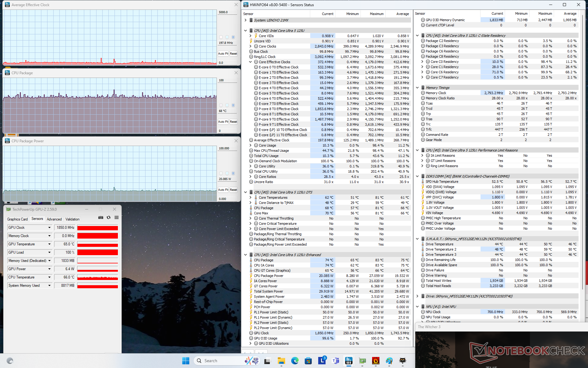Collapse Memory Timings sensor group
Viewport: 588px width, 368px height.
(x=417, y=88)
